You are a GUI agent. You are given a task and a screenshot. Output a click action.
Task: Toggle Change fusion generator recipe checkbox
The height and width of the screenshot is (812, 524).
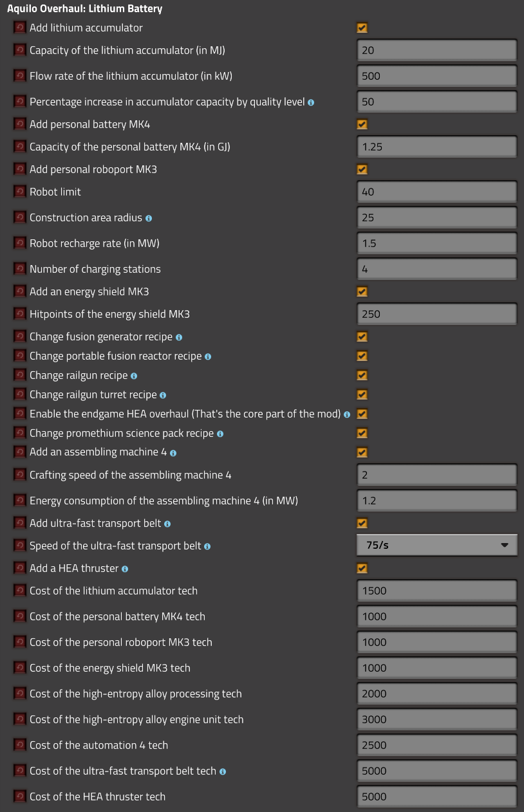pyautogui.click(x=362, y=337)
